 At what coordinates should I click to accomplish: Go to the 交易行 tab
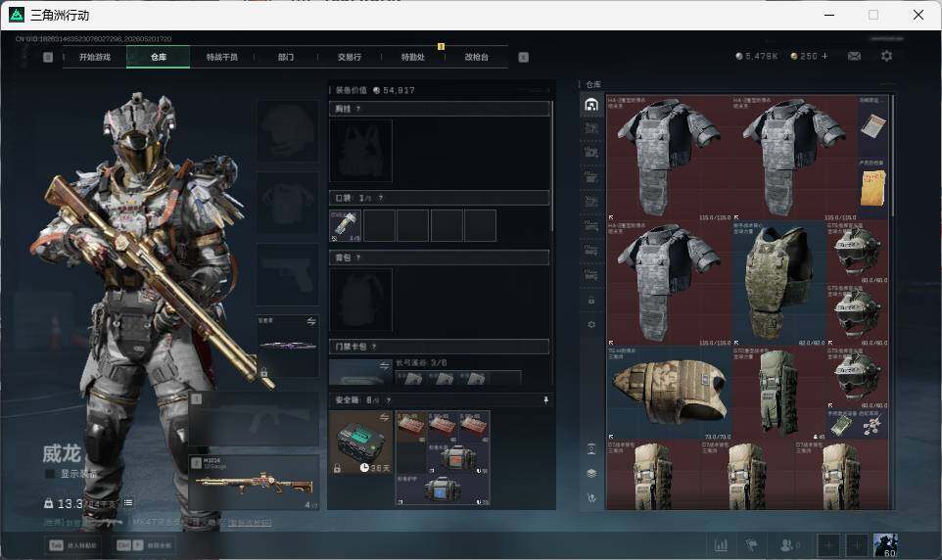click(x=350, y=57)
